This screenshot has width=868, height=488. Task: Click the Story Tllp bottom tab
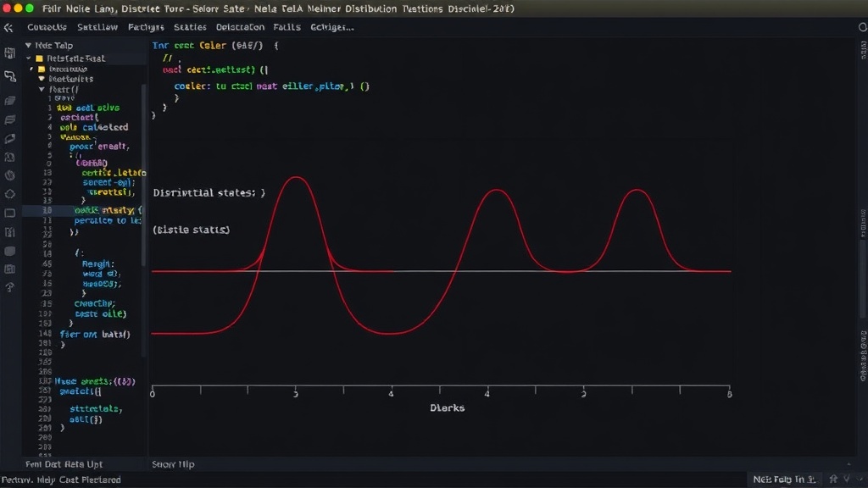click(173, 464)
